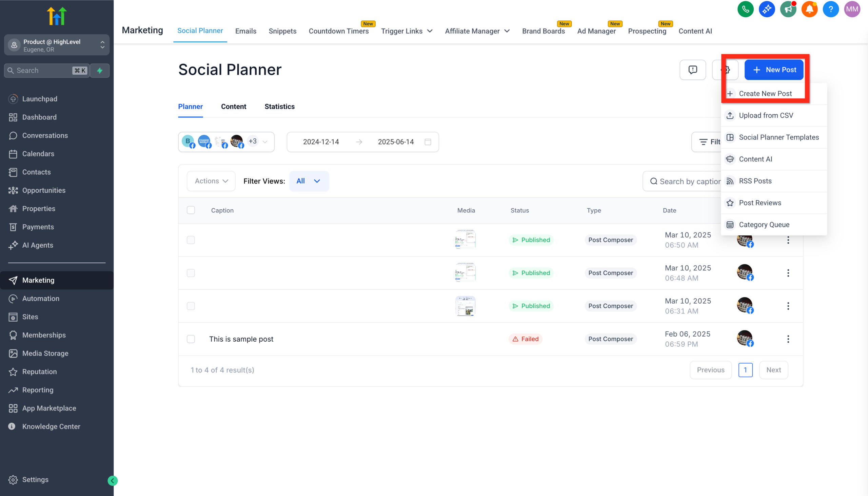Open Media Storage from the sidebar

pyautogui.click(x=45, y=354)
